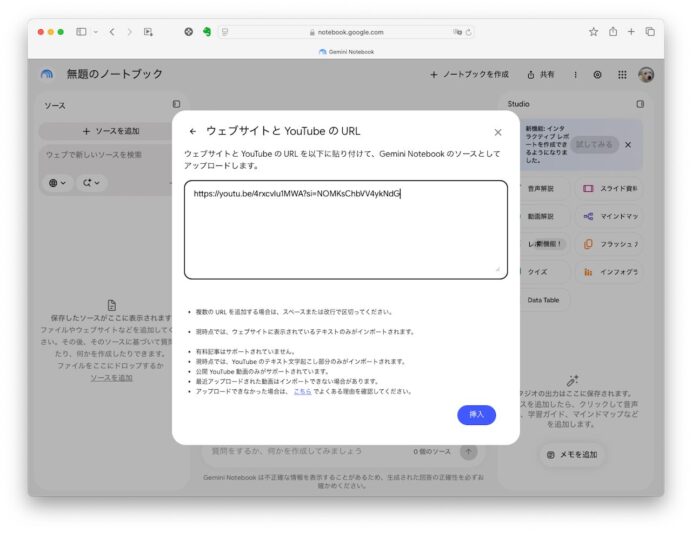The width and height of the screenshot is (692, 533).
Task: Select Data Table tile
Action: (x=543, y=300)
